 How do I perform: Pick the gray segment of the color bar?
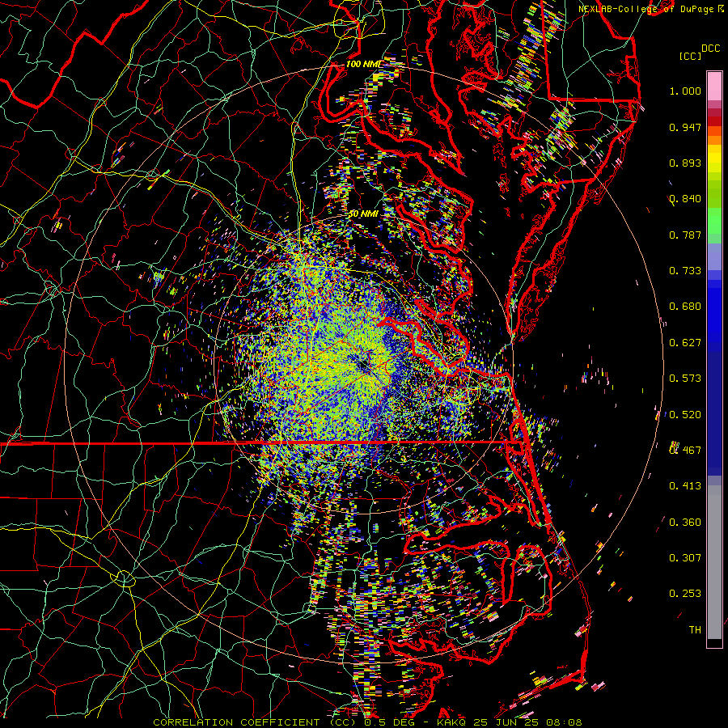pyautogui.click(x=714, y=562)
